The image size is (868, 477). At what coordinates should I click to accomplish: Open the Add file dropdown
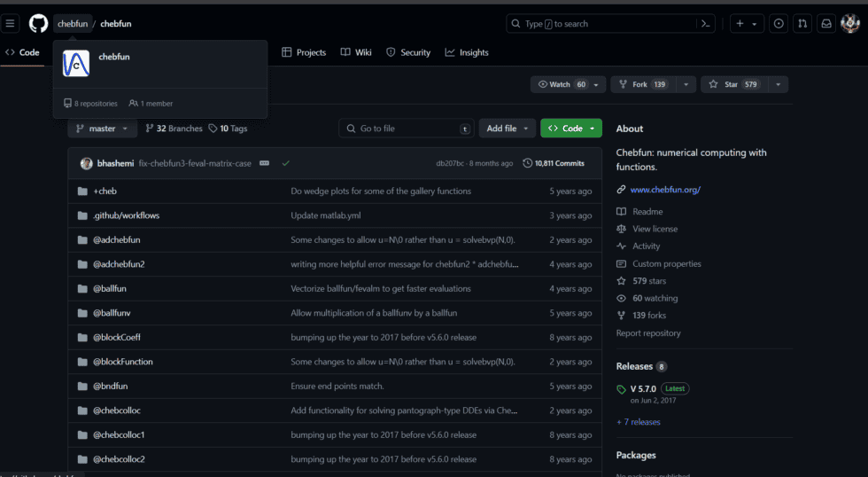(x=508, y=129)
